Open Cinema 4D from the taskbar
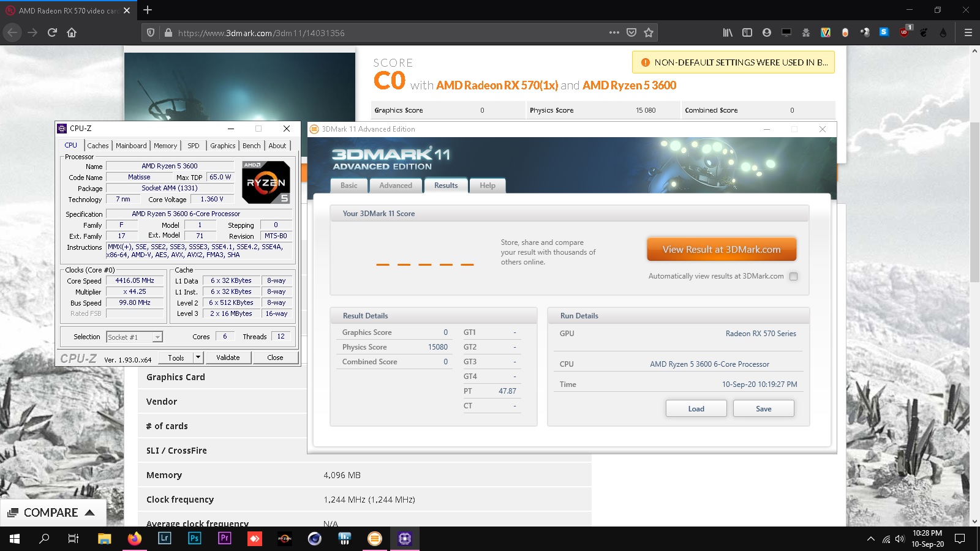Image resolution: width=980 pixels, height=551 pixels. pos(314,539)
